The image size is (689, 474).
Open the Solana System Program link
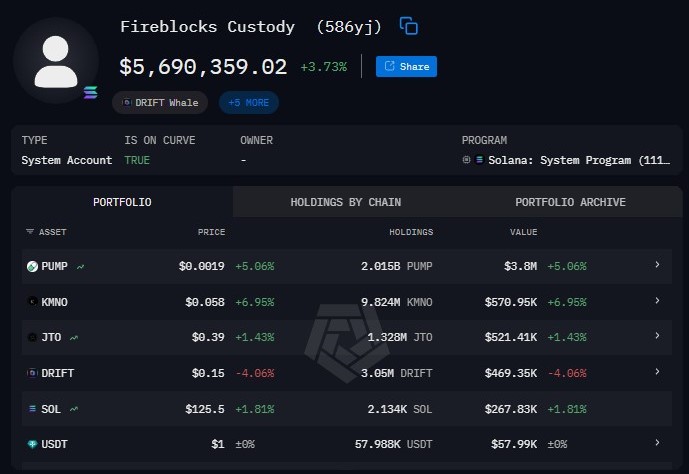pyautogui.click(x=572, y=160)
